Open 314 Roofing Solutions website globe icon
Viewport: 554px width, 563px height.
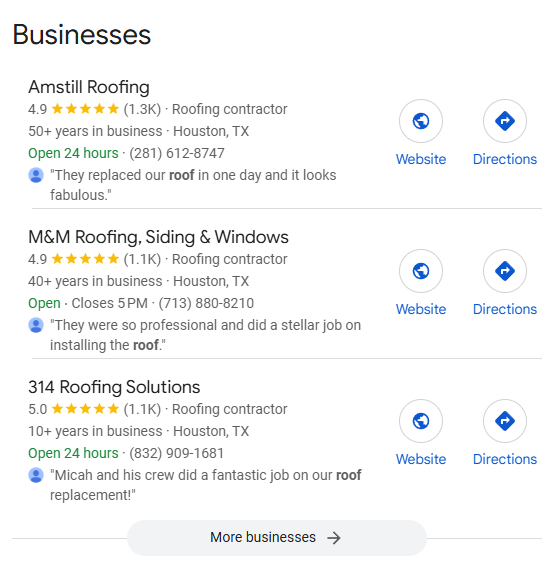(x=421, y=421)
